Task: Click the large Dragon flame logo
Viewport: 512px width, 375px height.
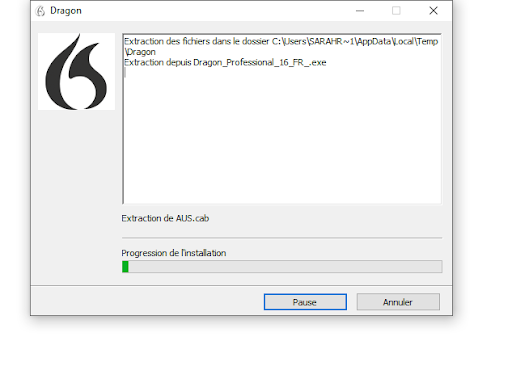Action: [76, 72]
